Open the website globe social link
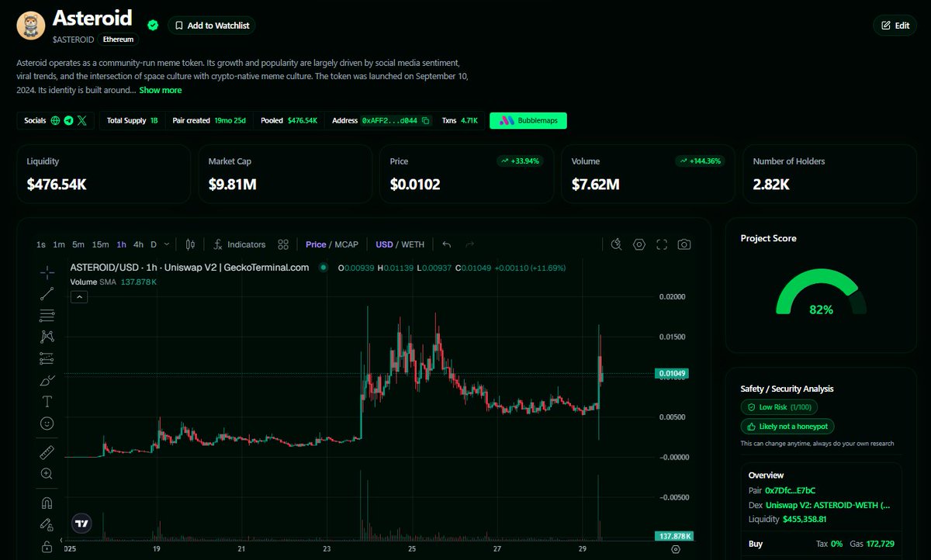931x560 pixels. 55,121
